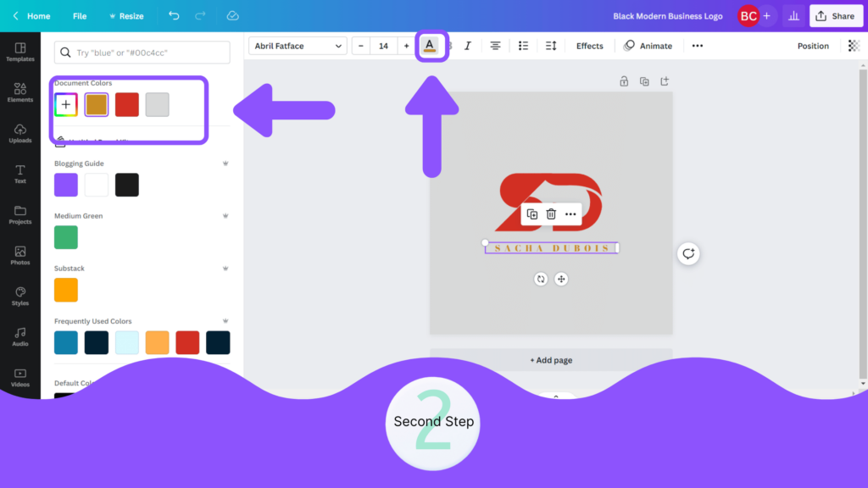Open the Resize menu

pos(127,16)
